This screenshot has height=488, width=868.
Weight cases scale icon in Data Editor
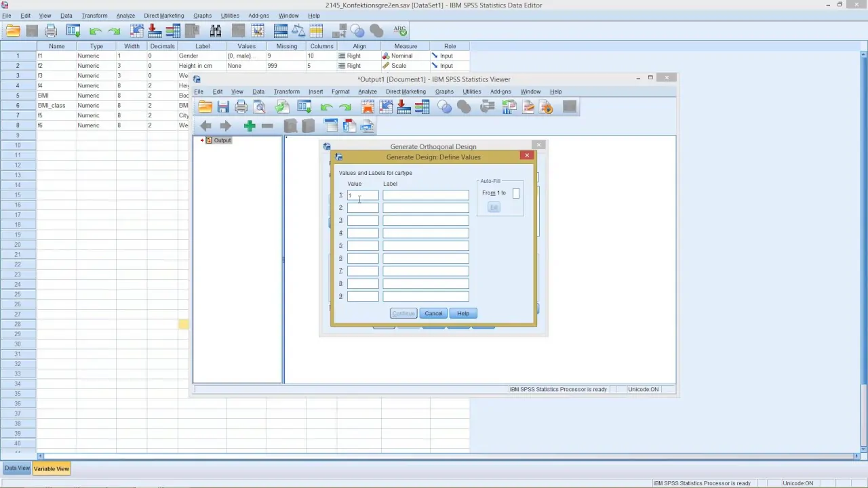point(298,30)
